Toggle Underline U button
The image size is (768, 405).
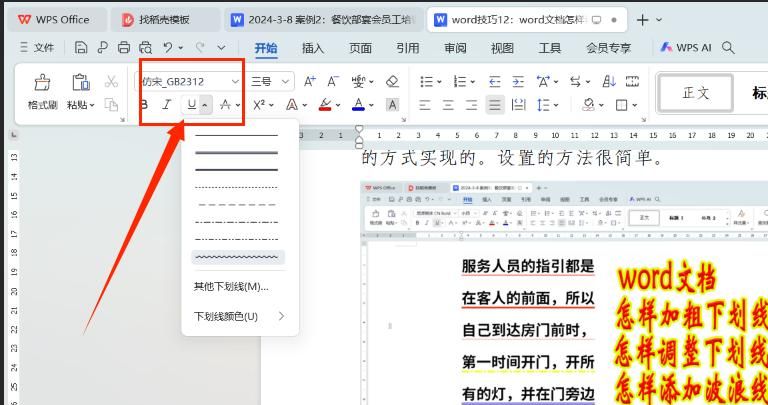(x=192, y=104)
